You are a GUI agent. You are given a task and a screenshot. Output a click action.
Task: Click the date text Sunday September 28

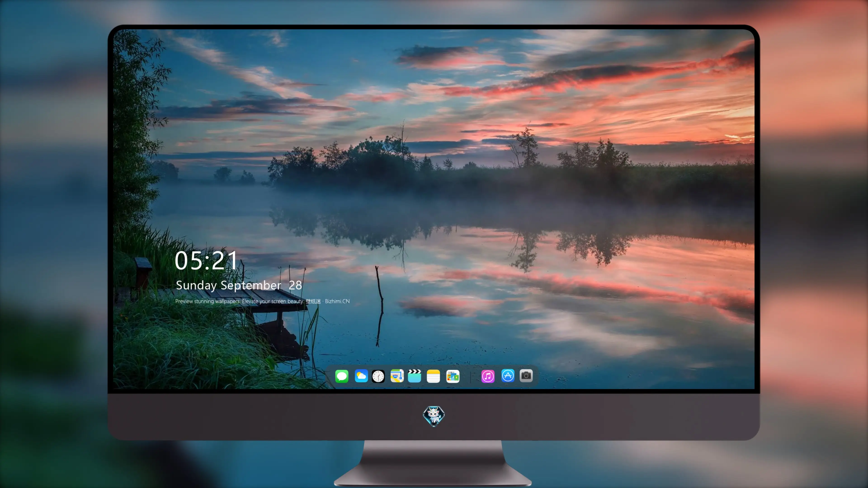[239, 285]
